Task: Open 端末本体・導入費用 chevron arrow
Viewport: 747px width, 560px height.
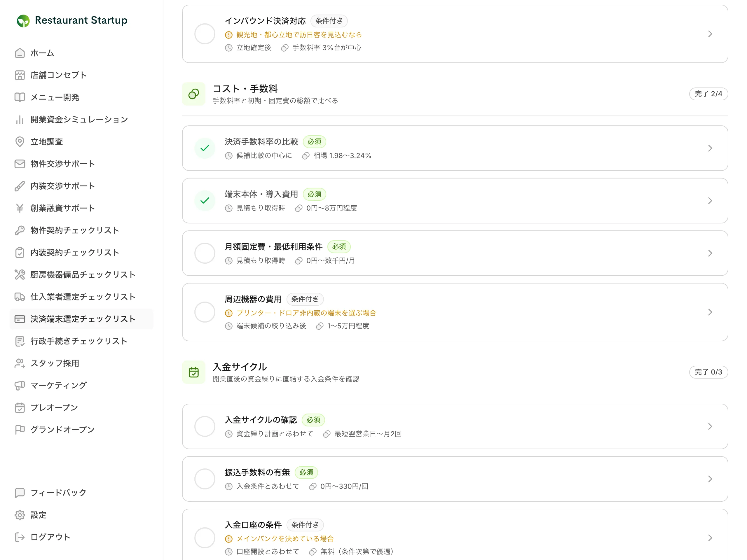Action: (710, 200)
